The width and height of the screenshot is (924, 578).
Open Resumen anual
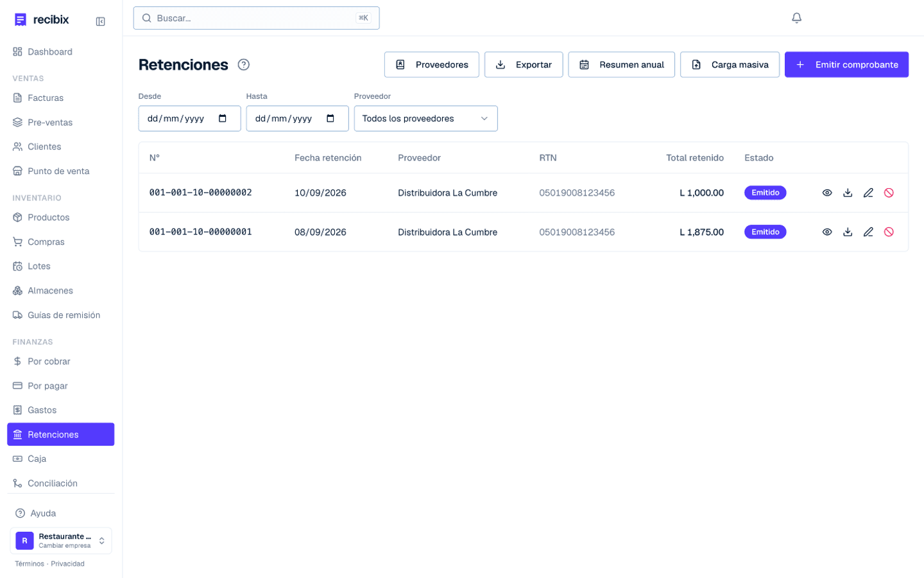(x=622, y=65)
